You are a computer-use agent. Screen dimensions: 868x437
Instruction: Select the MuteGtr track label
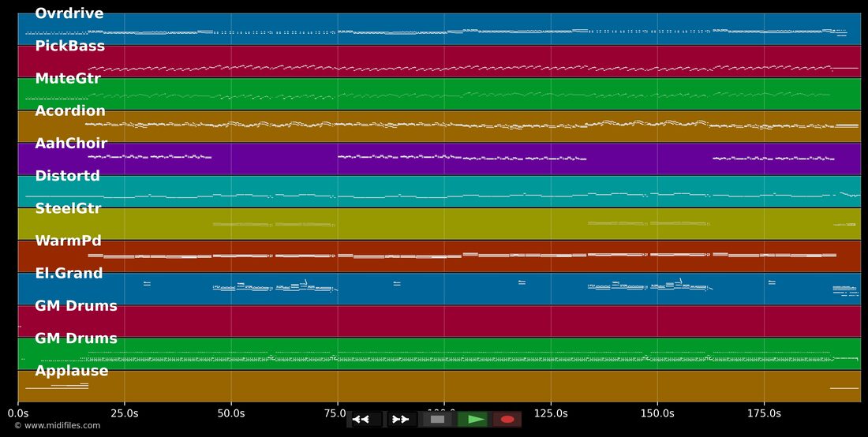(x=68, y=79)
